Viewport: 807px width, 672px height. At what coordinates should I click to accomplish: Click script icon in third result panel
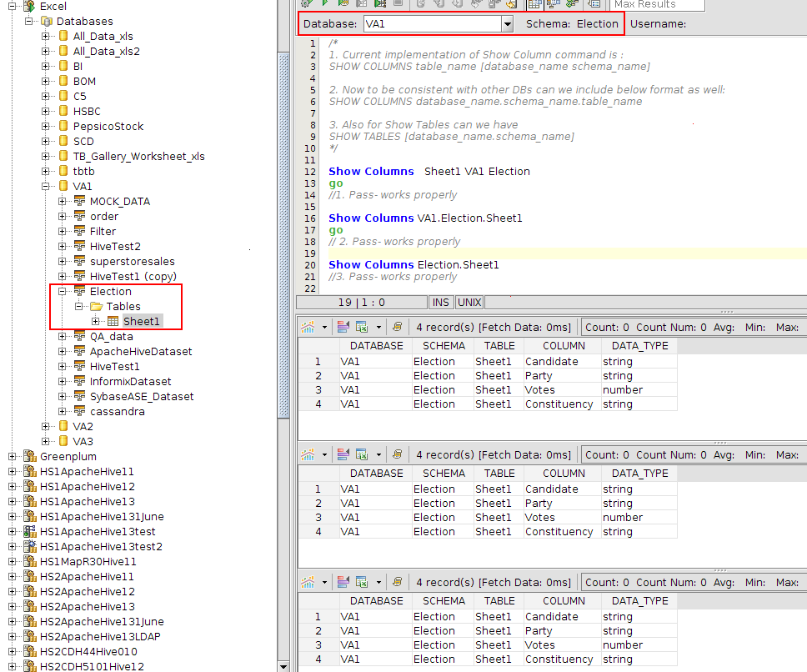point(397,582)
